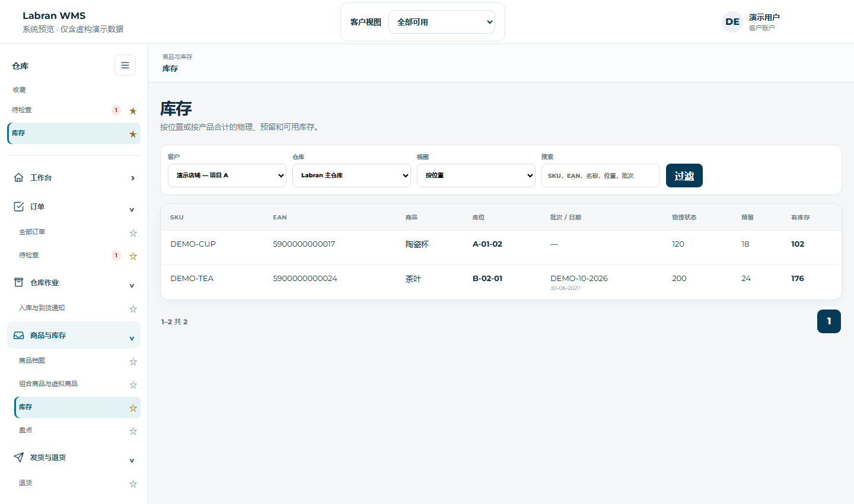Toggle favorite star for 入库与到货通知
Screen dimensions: 854x504
tap(133, 309)
